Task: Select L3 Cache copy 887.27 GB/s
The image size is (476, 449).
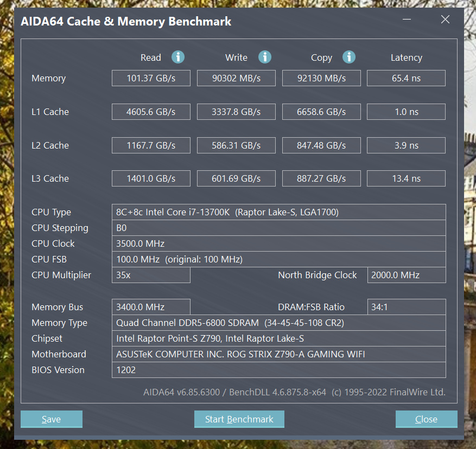Action: tap(321, 178)
